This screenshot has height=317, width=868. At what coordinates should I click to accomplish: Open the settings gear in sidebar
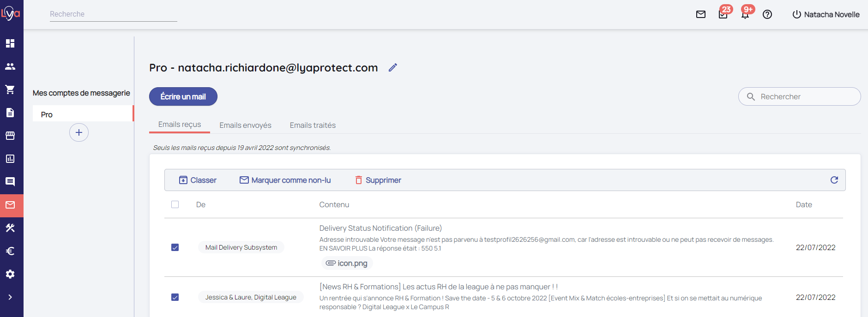click(x=10, y=274)
